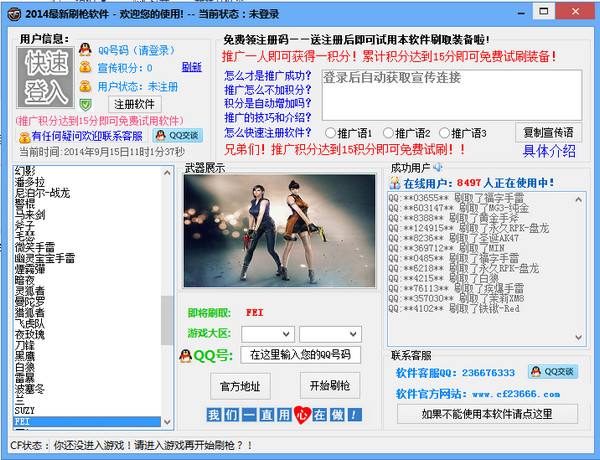Click the QQ号码(请登录) link

tap(136, 50)
